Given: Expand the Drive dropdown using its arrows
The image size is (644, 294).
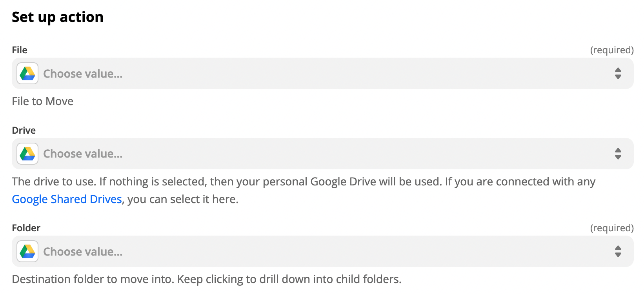Looking at the screenshot, I should click(x=618, y=154).
